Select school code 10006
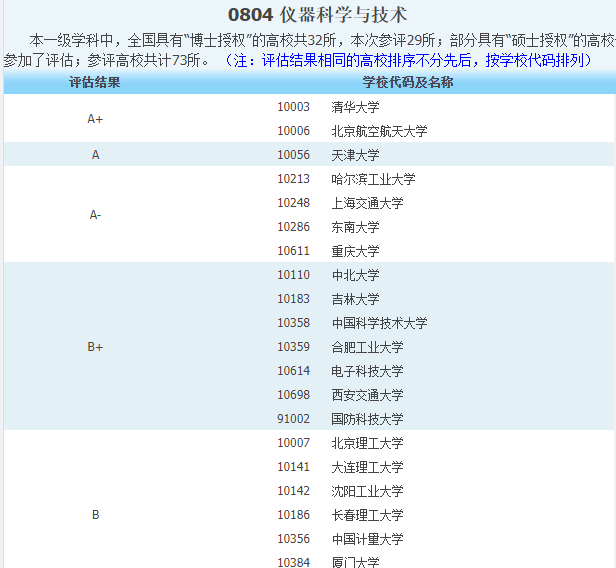Screen dimensions: 616x568 coord(293,131)
